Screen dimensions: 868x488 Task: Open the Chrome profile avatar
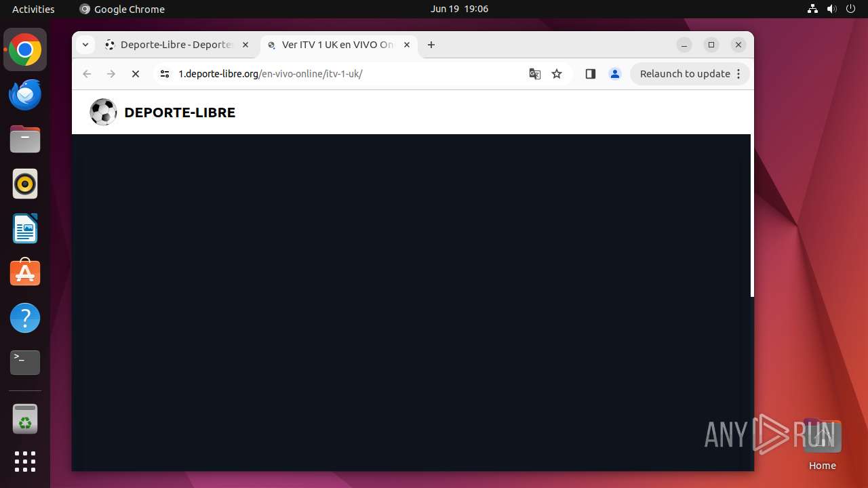tap(615, 74)
